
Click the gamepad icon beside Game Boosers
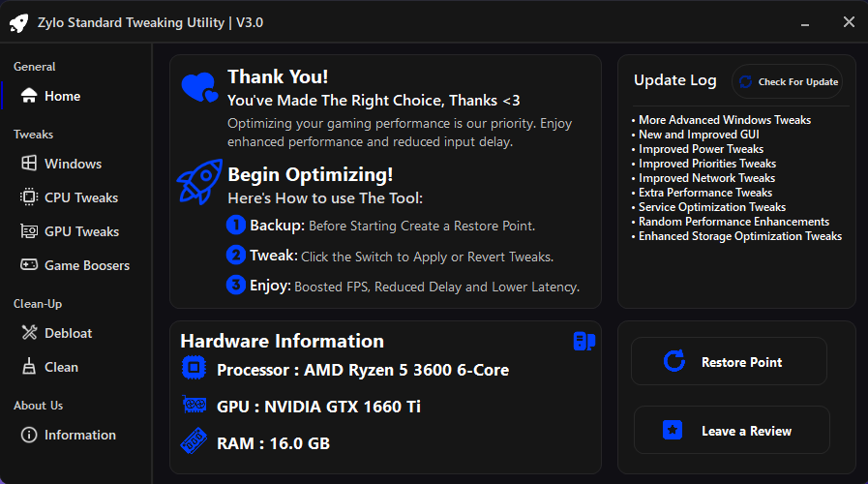tap(29, 264)
